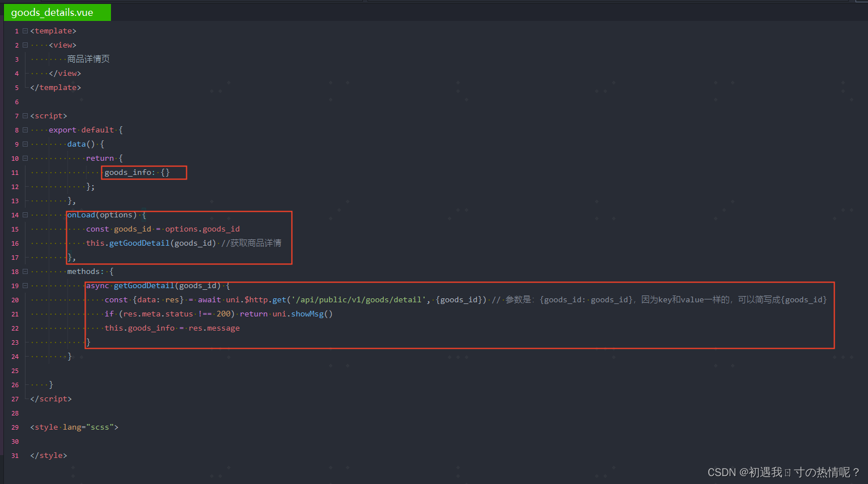Click the "default" keyword on line 8
The image size is (868, 484).
[97, 130]
